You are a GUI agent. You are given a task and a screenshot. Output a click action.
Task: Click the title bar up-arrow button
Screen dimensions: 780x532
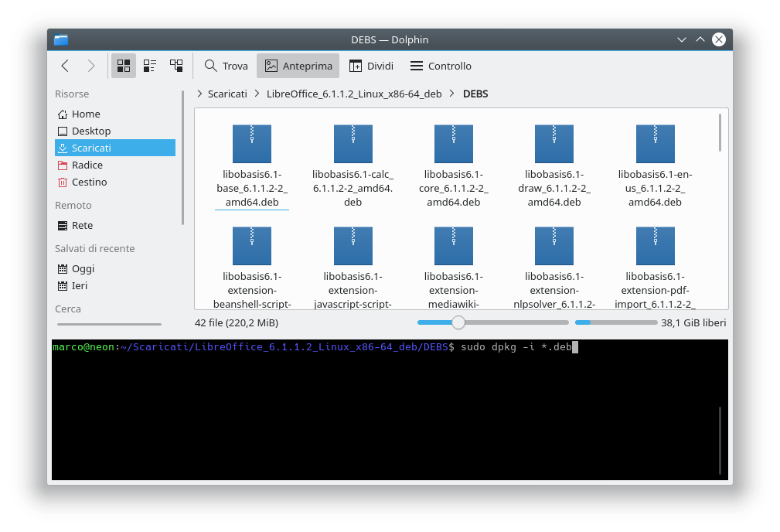click(x=700, y=39)
